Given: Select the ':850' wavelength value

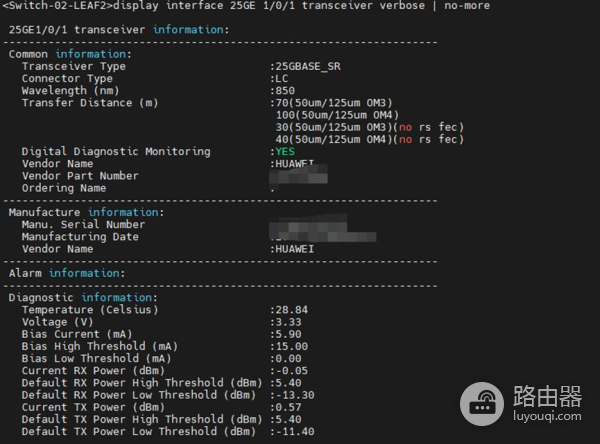Looking at the screenshot, I should tap(282, 91).
